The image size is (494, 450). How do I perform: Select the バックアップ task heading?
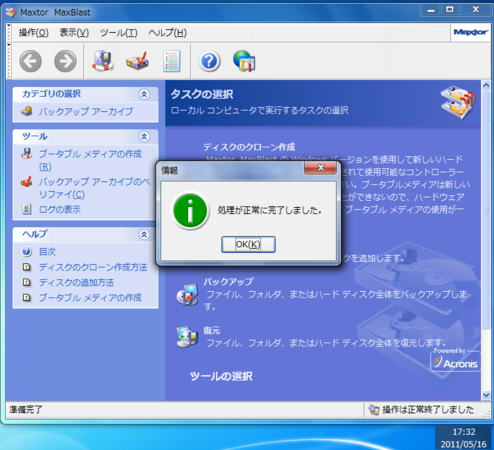pyautogui.click(x=228, y=282)
